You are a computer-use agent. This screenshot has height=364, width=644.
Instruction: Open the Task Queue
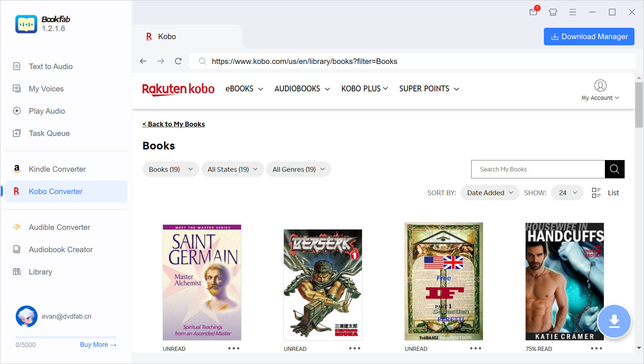pyautogui.click(x=49, y=133)
